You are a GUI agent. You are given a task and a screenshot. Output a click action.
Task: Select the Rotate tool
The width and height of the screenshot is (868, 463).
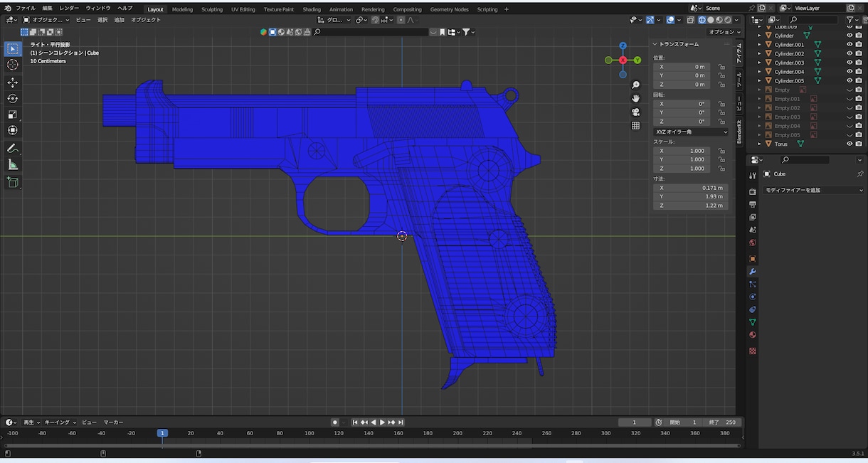[x=13, y=98]
